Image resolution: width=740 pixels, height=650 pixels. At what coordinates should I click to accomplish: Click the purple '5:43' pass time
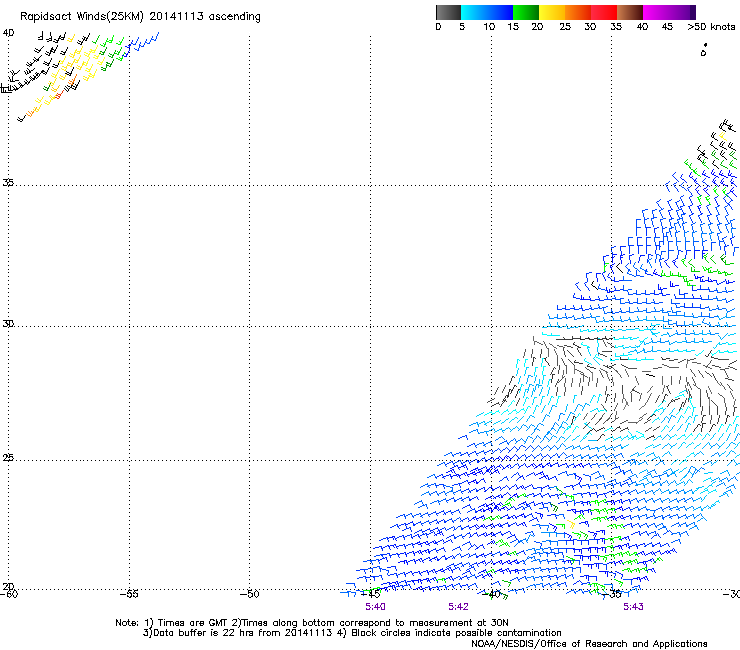tap(633, 607)
